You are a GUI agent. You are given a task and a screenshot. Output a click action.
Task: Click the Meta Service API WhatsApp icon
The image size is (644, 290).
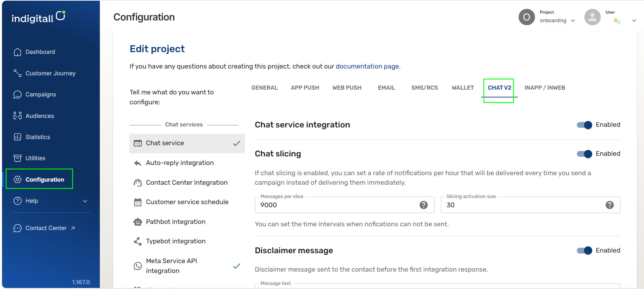pos(138,266)
